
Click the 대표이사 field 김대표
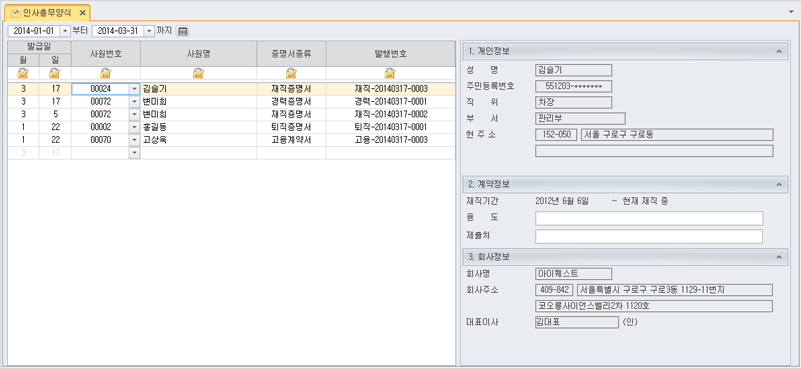coord(576,322)
